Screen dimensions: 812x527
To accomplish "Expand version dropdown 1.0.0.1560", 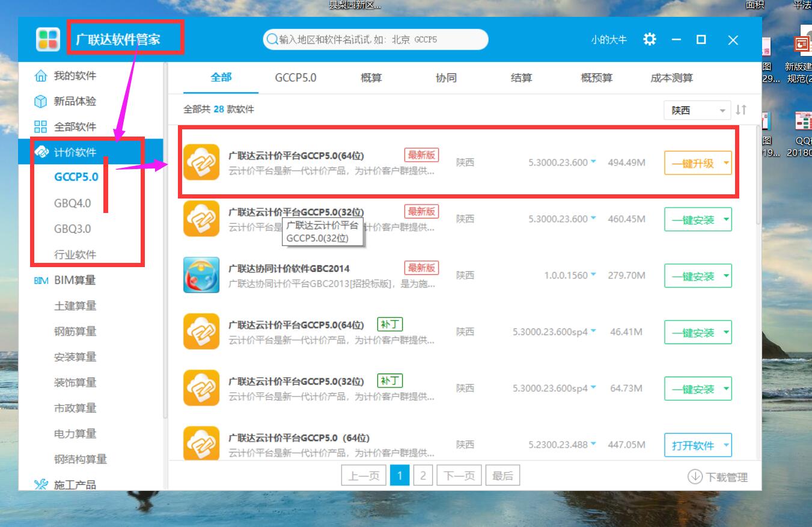I will coord(593,275).
